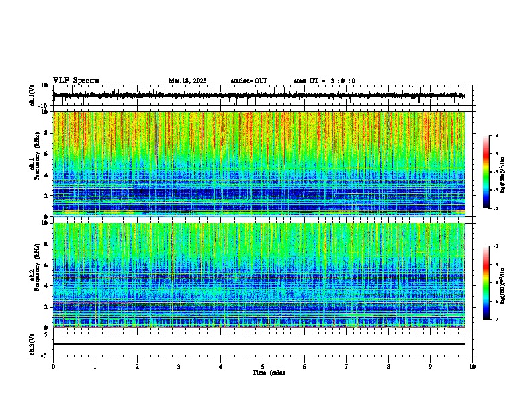This screenshot has width=532, height=411.
Task: Click inside the ch.2 spectrogram panel
Action: pyautogui.click(x=259, y=275)
